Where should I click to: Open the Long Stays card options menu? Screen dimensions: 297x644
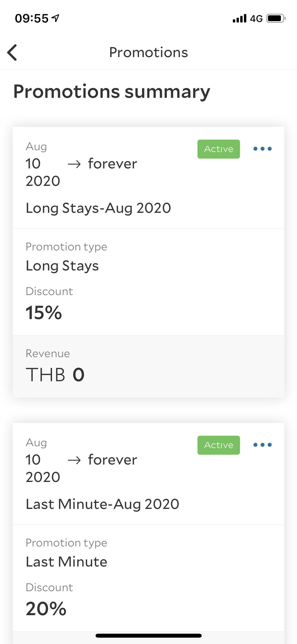coord(262,149)
